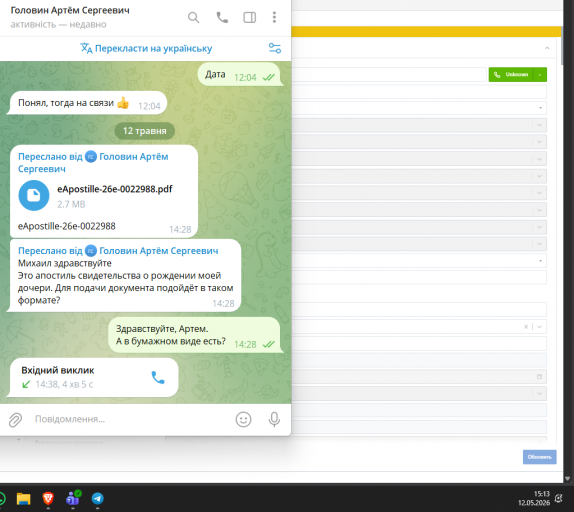Toggle the Telegram right side panel icon
Screen dimensions: 574x512
coord(250,18)
